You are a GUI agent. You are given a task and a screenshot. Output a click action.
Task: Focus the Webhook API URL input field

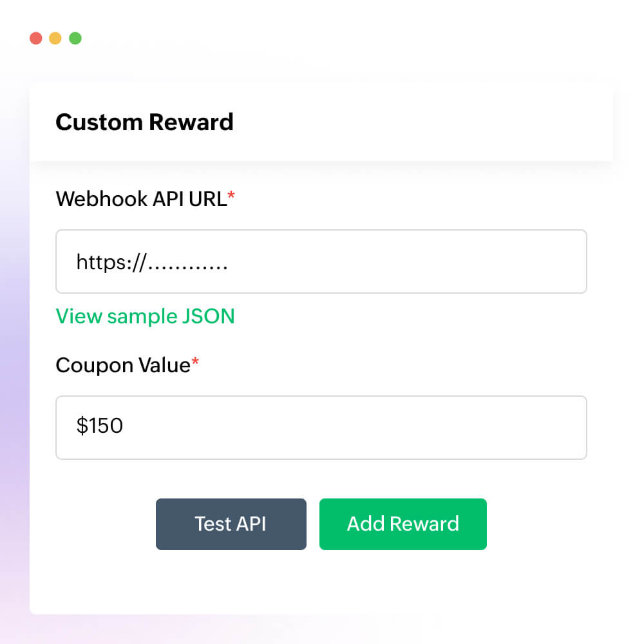pos(321,261)
